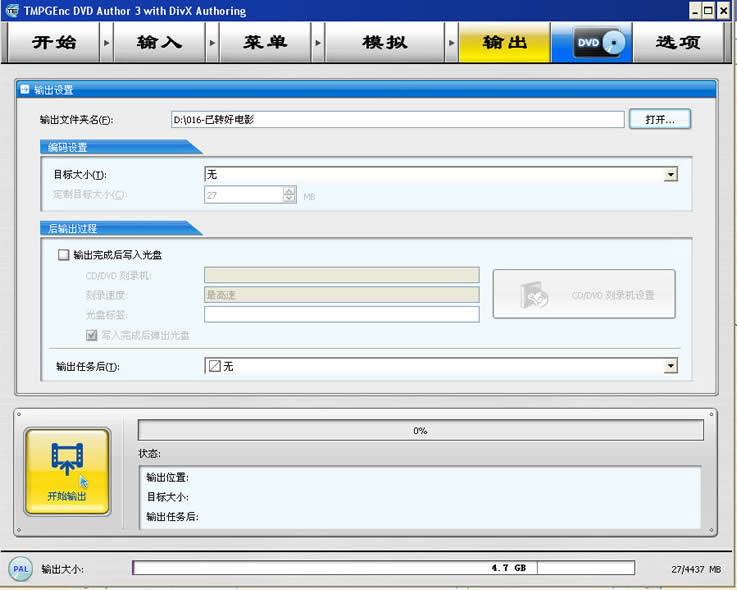Screen dimensions: 737x590
Task: Click arrow between 开始 and 输入 tabs
Action: 107,43
